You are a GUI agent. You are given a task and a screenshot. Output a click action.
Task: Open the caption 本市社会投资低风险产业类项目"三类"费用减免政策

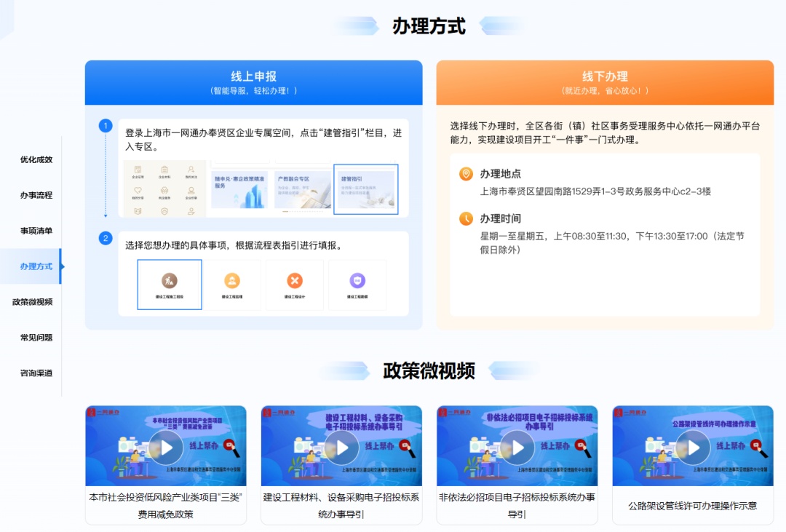click(x=166, y=505)
